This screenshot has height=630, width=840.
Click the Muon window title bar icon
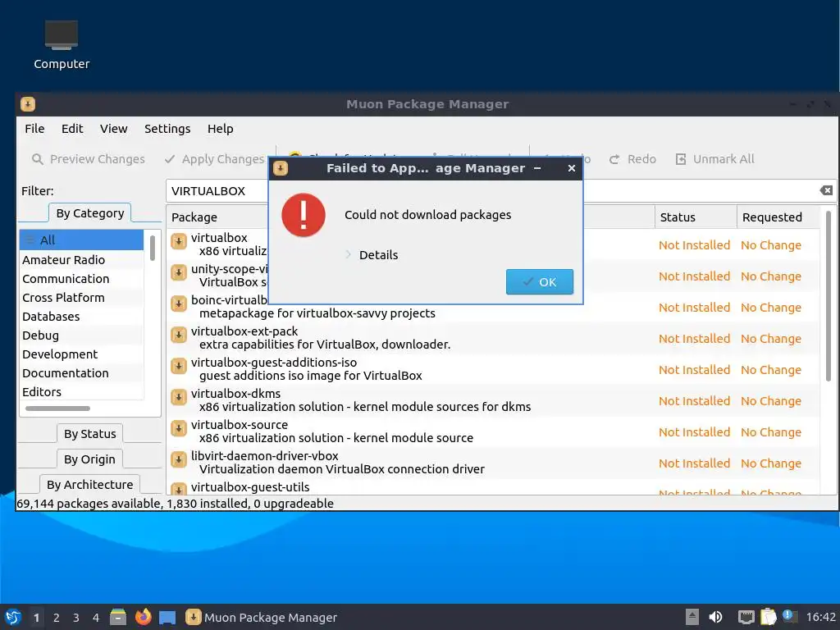click(x=28, y=104)
